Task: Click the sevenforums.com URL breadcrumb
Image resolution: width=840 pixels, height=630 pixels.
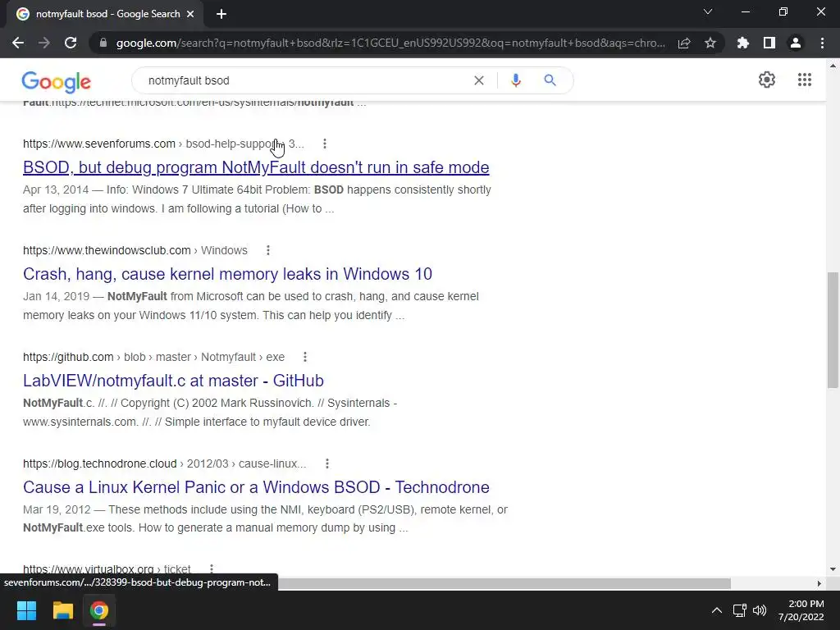Action: 163,144
